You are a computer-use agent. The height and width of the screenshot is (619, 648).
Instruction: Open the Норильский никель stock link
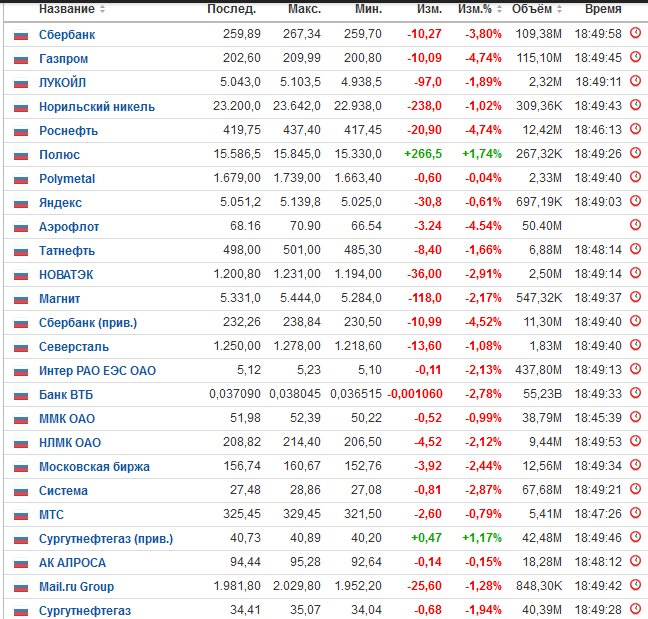[x=97, y=107]
